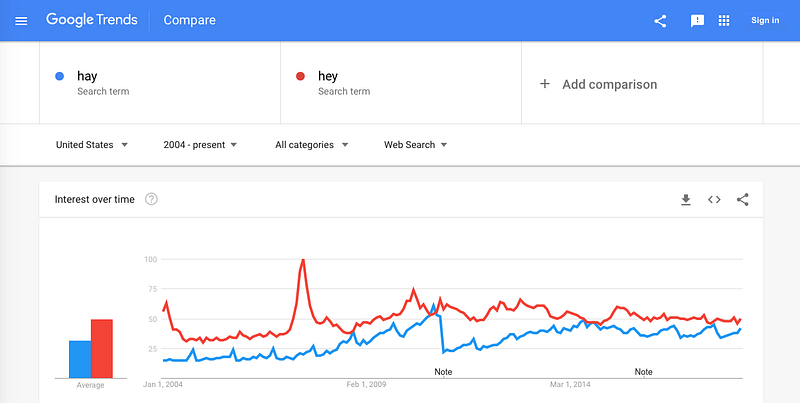Expand the All categories dropdown
Viewport: 800px width, 403px height.
(x=311, y=145)
